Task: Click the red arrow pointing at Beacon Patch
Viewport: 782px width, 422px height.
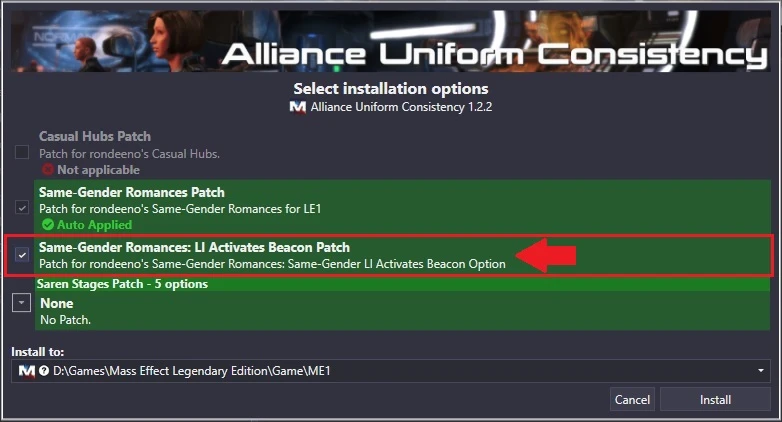Action: coord(546,255)
